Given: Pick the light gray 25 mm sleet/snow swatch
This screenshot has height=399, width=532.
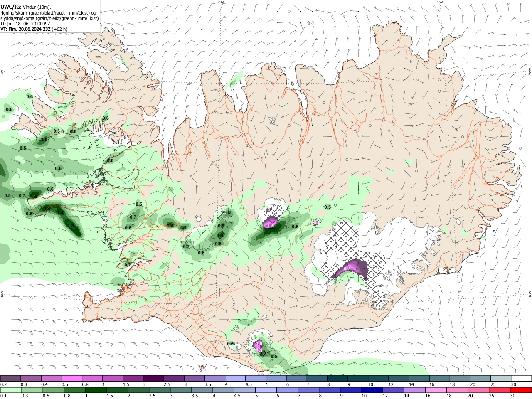Looking at the screenshot, I should point(501,378).
